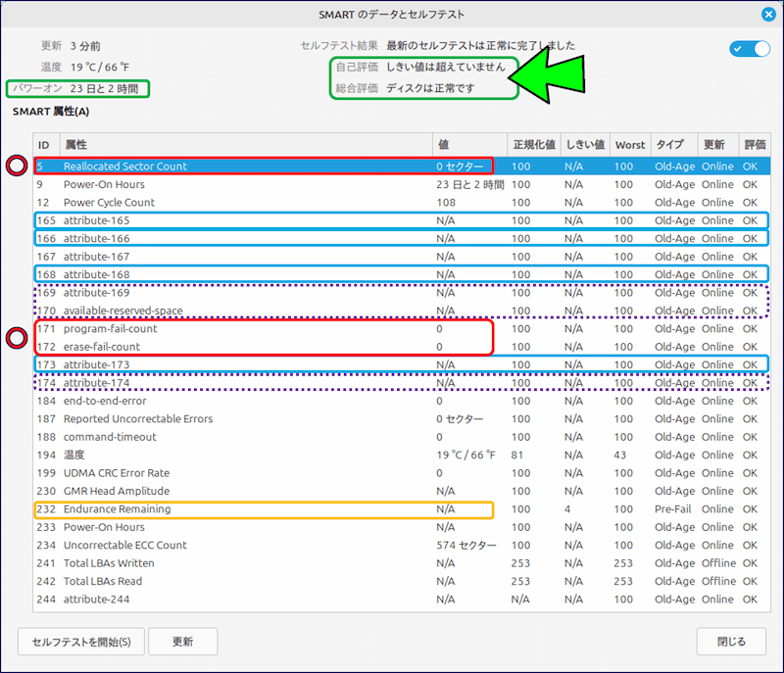Select the Reallocated Sector Count row
Screen dimensions: 784x673
[196, 166]
